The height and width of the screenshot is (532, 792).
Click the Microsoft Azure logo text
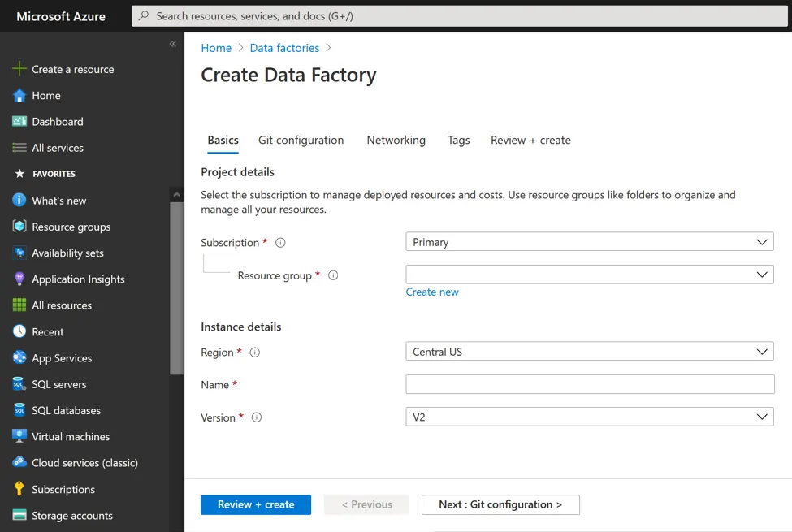(x=61, y=16)
